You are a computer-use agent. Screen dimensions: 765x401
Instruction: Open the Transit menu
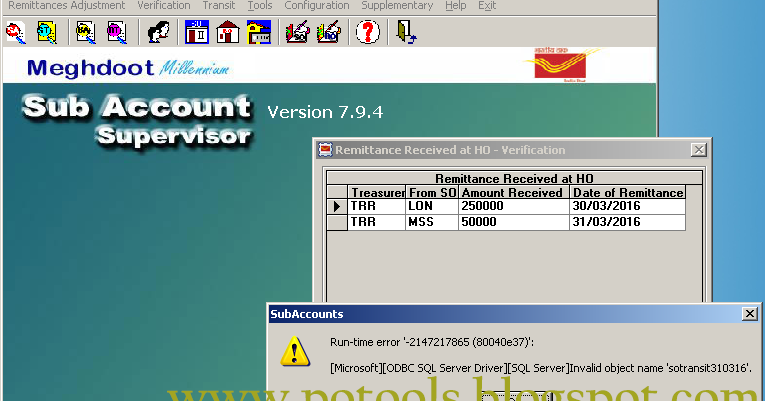(x=219, y=6)
